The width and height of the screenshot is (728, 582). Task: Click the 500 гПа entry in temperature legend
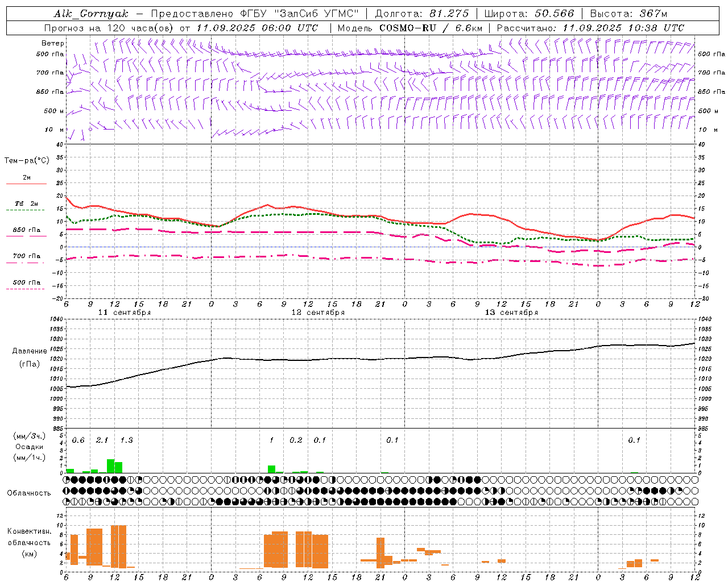[x=27, y=282]
